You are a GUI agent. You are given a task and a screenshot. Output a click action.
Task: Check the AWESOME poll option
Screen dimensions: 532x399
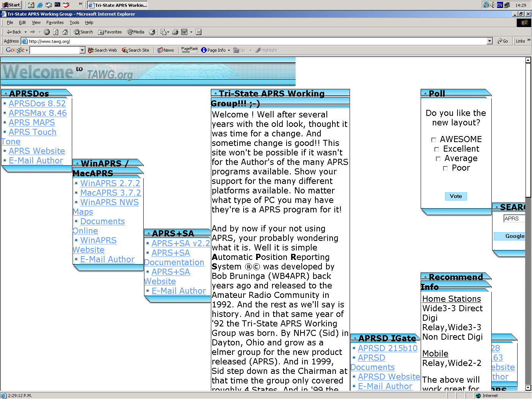(434, 140)
